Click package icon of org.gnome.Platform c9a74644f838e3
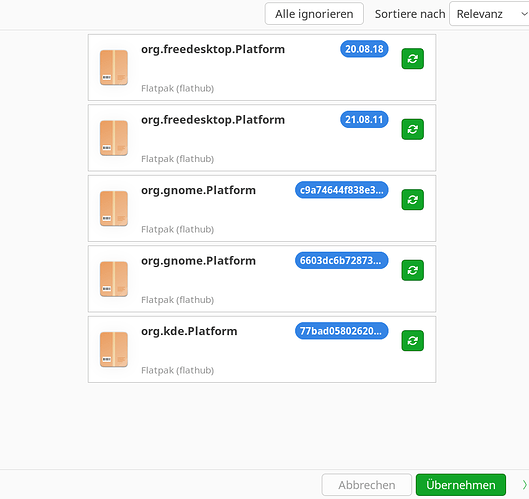This screenshot has width=529, height=499. [x=114, y=209]
